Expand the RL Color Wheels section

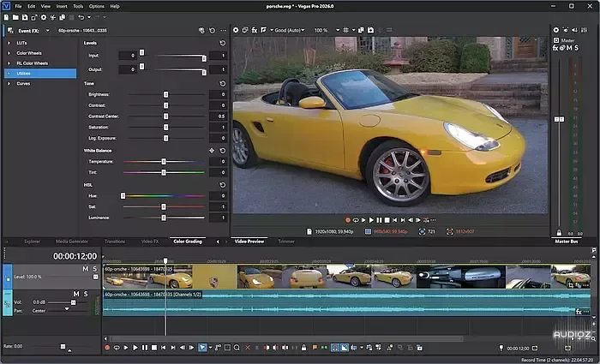click(9, 63)
